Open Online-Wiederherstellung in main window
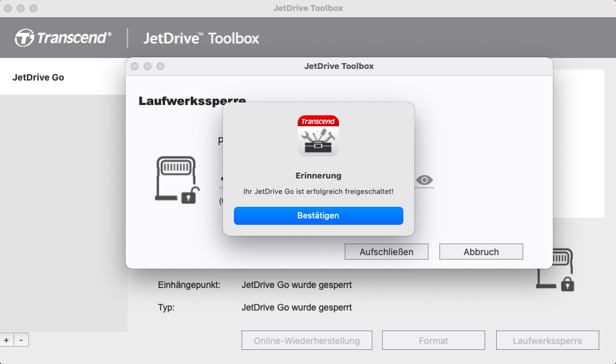This screenshot has width=616, height=364. click(x=307, y=340)
